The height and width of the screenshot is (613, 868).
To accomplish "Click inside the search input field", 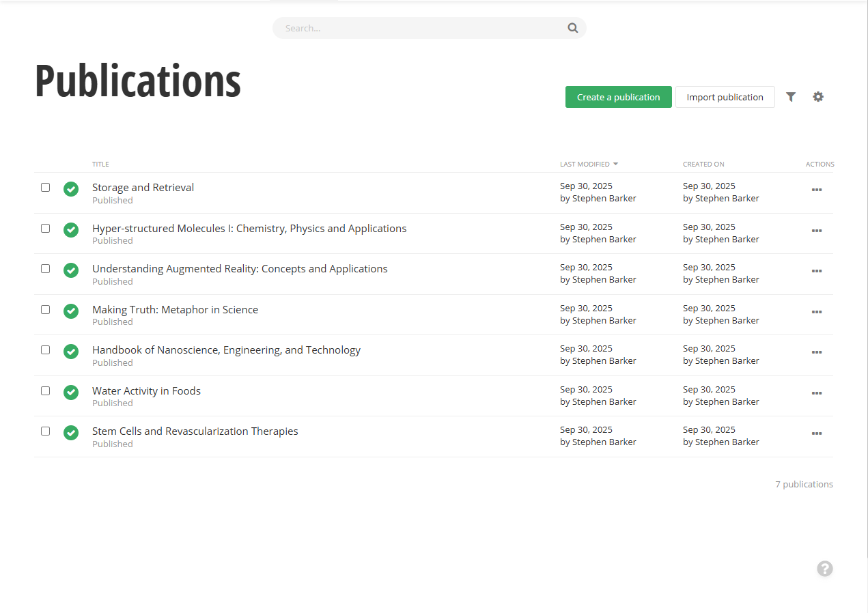I will click(410, 28).
